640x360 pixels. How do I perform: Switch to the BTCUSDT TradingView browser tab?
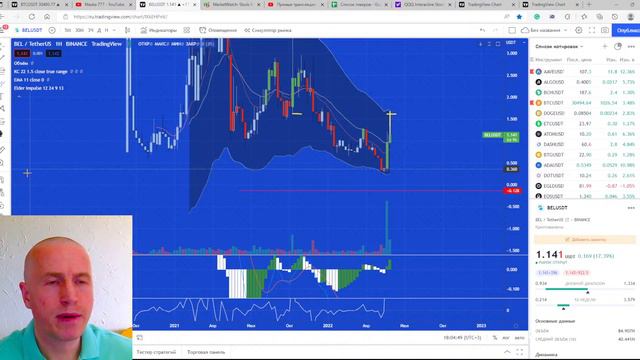40,4
